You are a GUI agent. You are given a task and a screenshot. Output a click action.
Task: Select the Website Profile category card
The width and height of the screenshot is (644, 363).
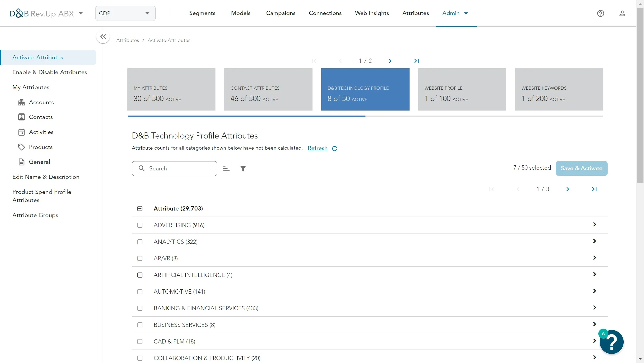(462, 89)
